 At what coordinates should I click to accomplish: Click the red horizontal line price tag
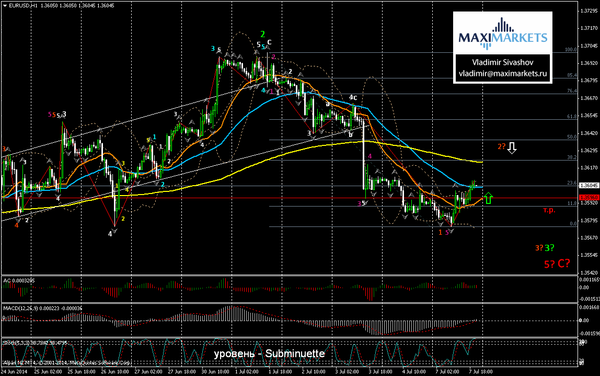point(589,198)
